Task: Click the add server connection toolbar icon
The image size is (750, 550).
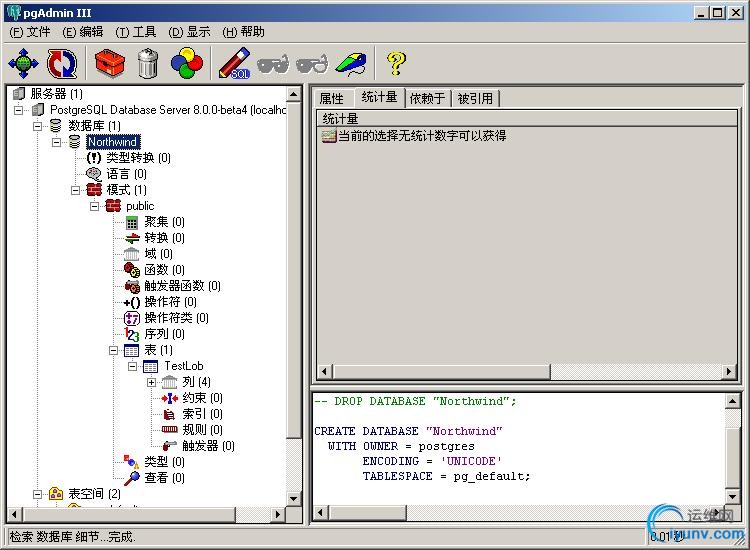Action: (23, 63)
